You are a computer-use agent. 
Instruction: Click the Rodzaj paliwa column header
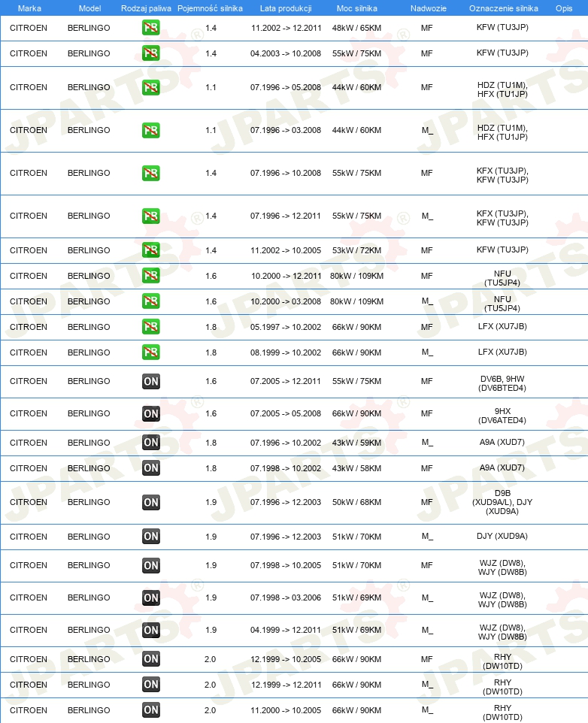tap(146, 8)
